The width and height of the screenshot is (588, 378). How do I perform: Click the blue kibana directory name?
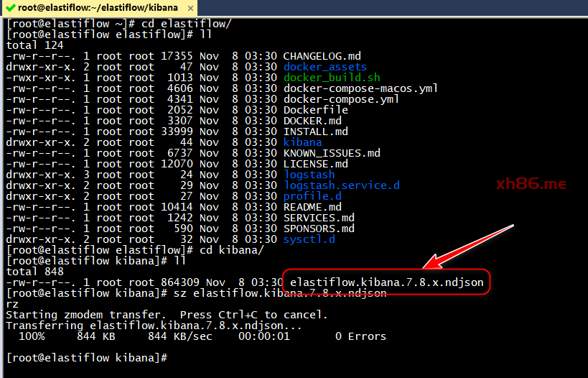pos(302,142)
